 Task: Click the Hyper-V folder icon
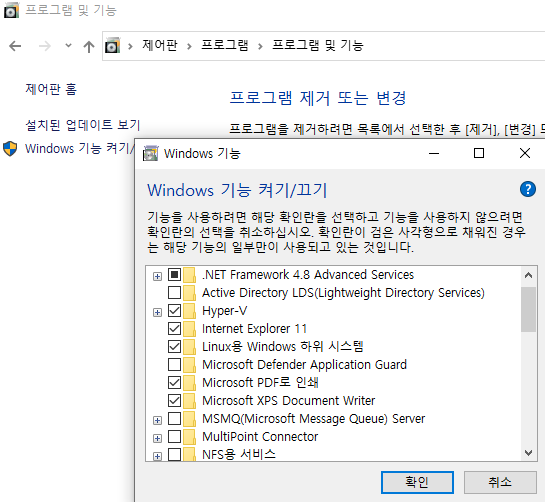tap(189, 311)
